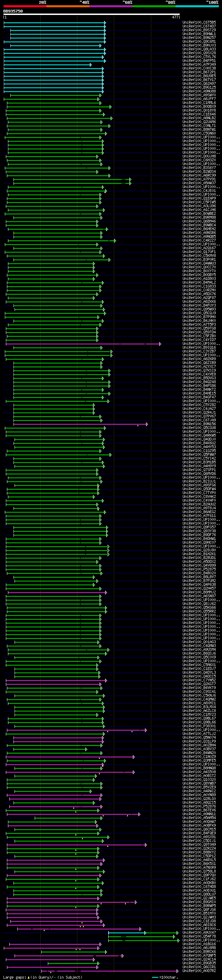Viewport: 222px width, 980px height.
Task: Click the query end position 477
Action: tap(175, 17)
